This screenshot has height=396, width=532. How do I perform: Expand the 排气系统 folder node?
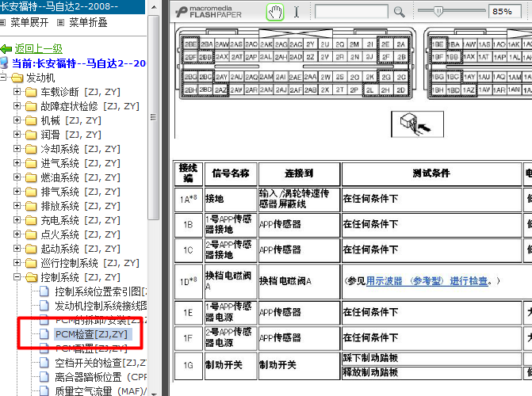pos(17,192)
